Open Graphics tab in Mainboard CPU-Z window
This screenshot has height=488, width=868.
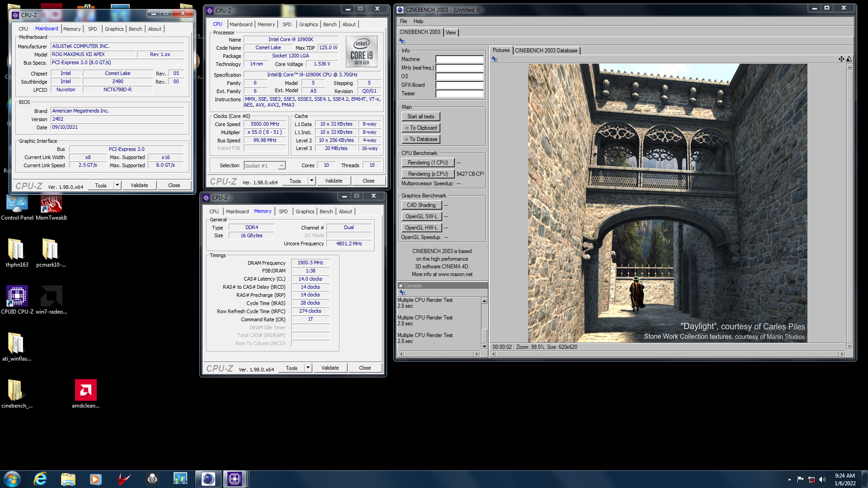(114, 29)
